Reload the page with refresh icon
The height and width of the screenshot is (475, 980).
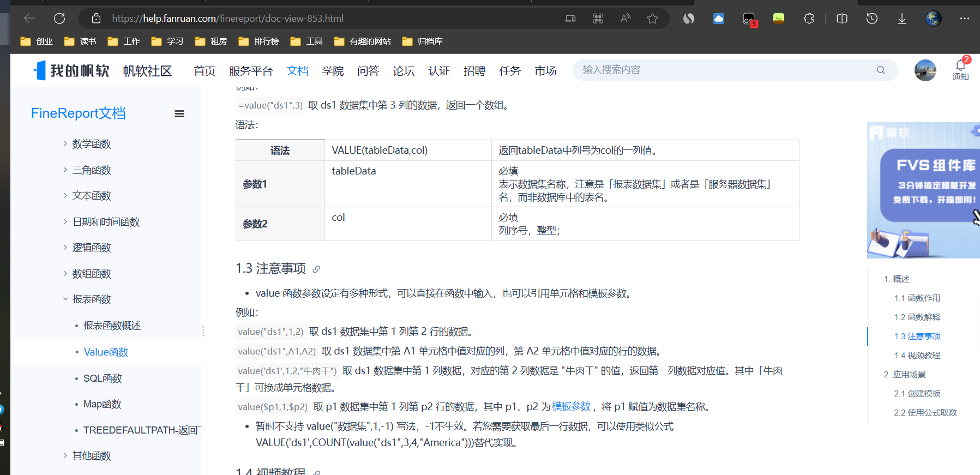[x=59, y=19]
